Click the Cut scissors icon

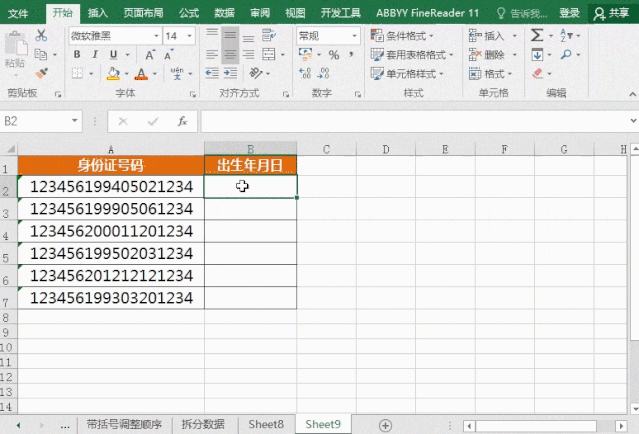(41, 36)
